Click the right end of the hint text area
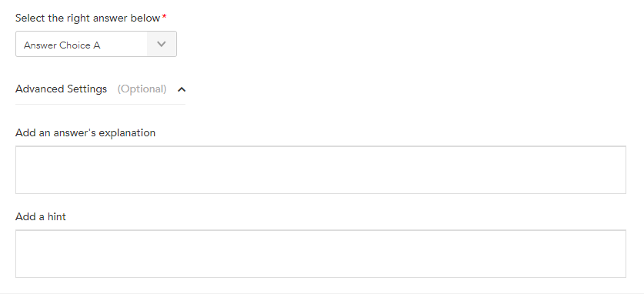 tap(622, 253)
